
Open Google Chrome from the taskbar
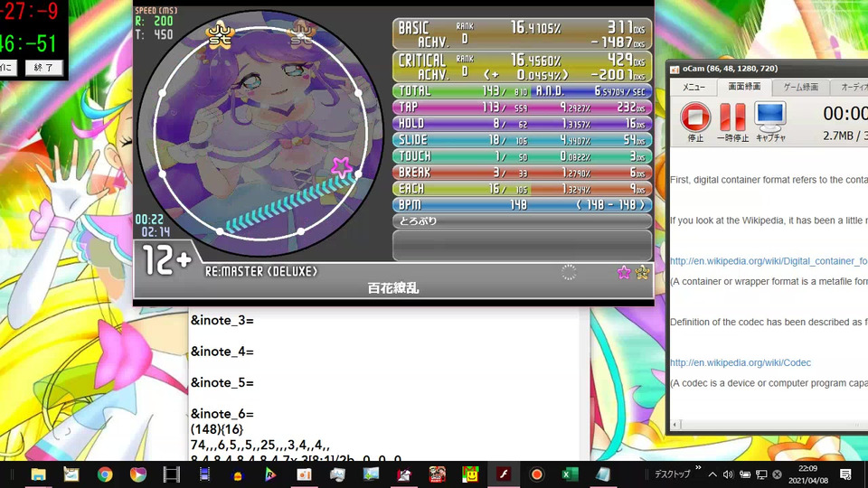pos(105,474)
